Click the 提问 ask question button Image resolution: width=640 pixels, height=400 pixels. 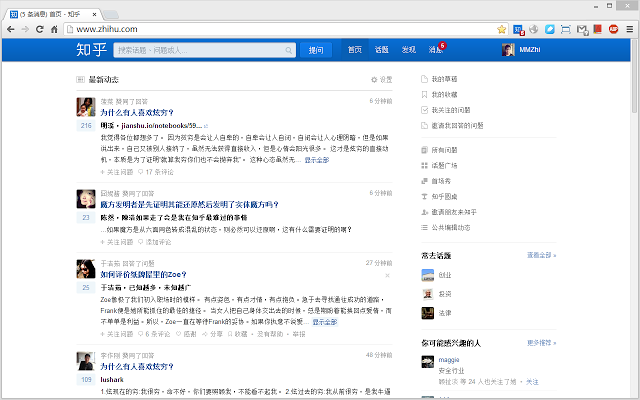pyautogui.click(x=316, y=49)
